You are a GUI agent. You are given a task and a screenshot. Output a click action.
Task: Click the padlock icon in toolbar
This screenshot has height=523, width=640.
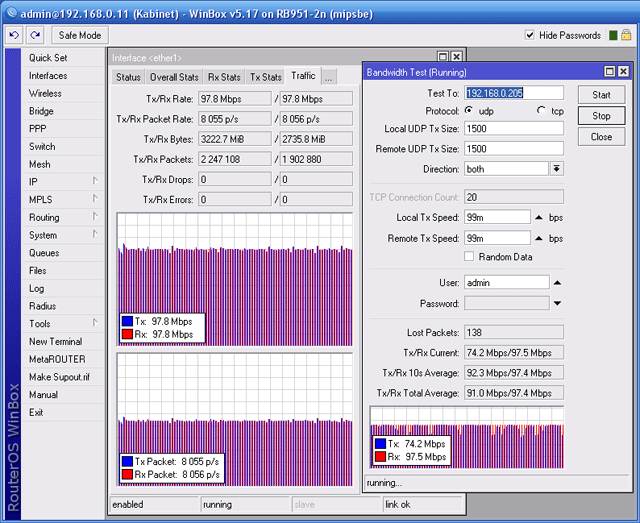pos(626,35)
